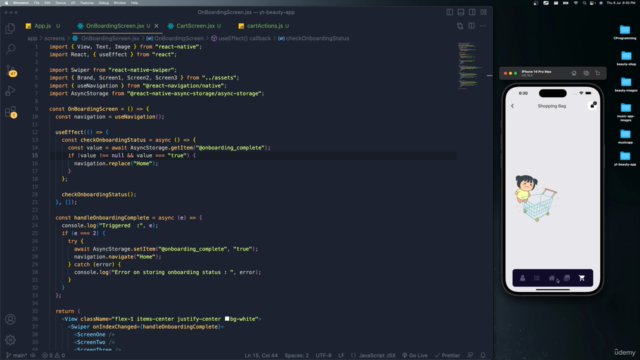Open the errors and warnings count in status bar
The image size is (640, 360).
click(53, 356)
